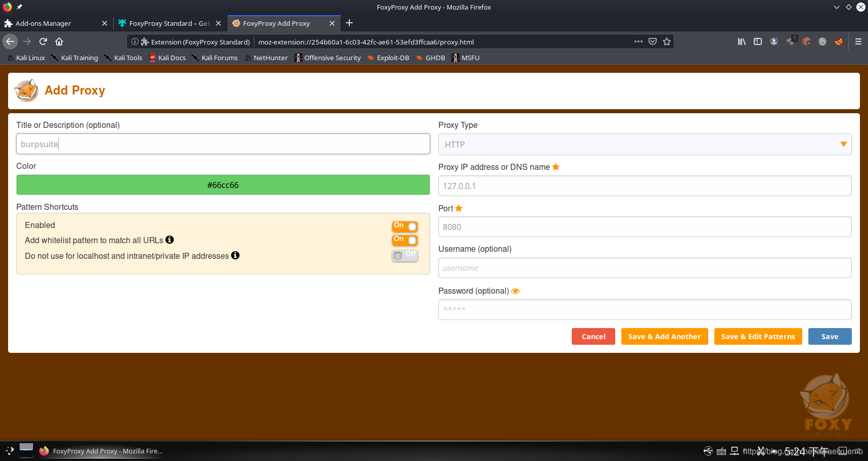Bookmark this page with the star icon
The width and height of the screenshot is (868, 461).
point(667,41)
